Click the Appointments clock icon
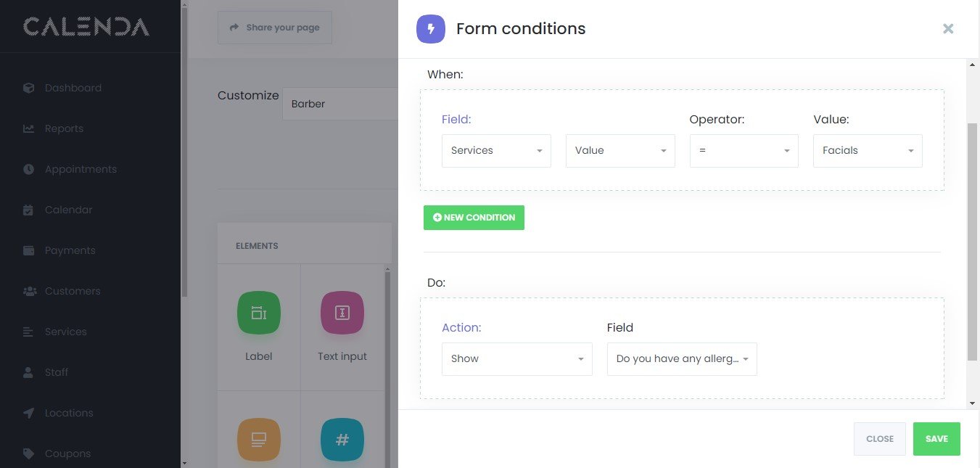The width and height of the screenshot is (980, 468). pos(29,169)
